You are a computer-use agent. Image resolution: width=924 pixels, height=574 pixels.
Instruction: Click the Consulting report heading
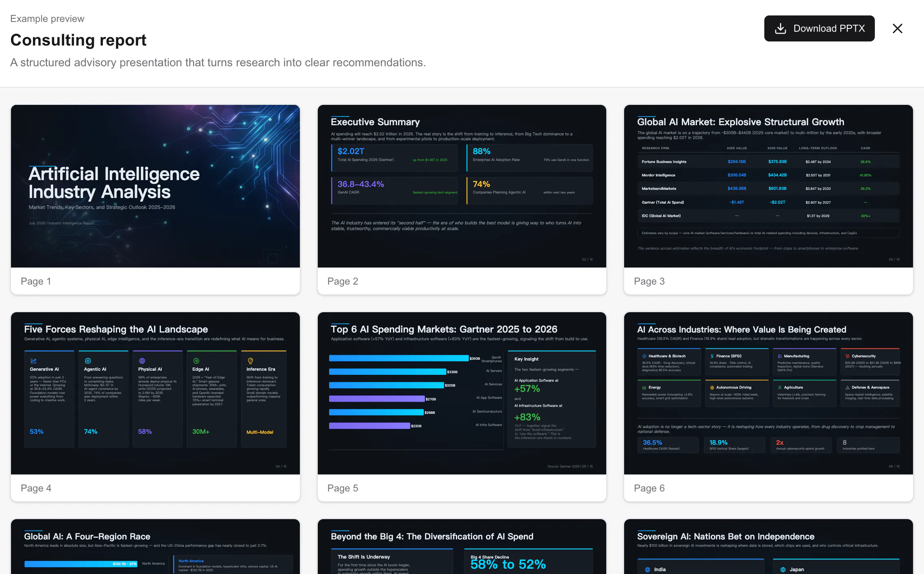(x=78, y=40)
